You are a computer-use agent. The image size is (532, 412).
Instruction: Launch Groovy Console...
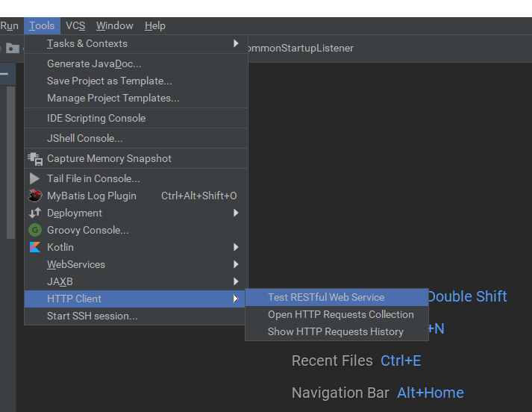click(136, 230)
